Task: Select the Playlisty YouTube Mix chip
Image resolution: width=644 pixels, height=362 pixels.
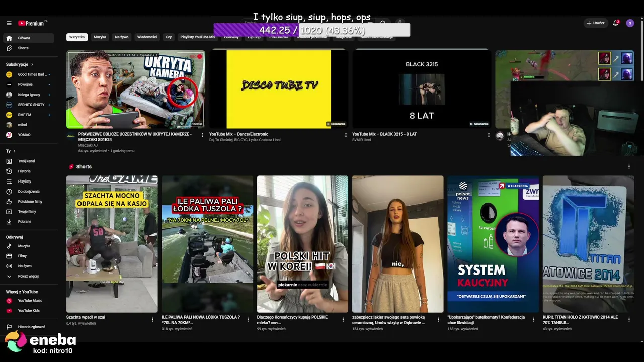Action: pyautogui.click(x=198, y=37)
